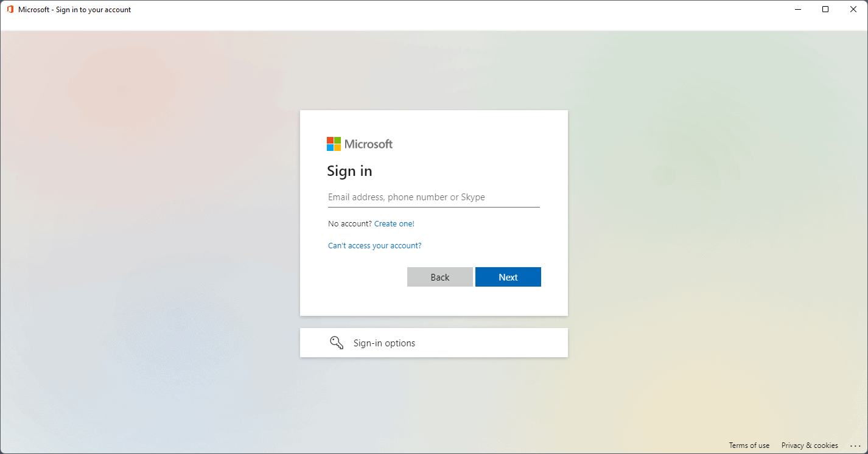Open the Create one! link

click(394, 223)
